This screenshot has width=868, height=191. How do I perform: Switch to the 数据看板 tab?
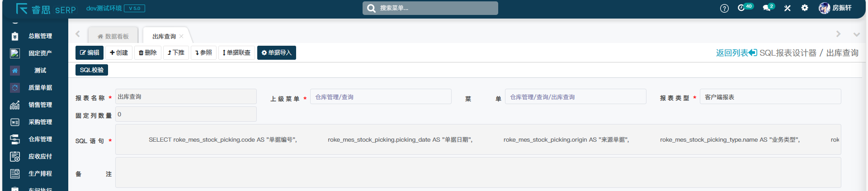113,36
